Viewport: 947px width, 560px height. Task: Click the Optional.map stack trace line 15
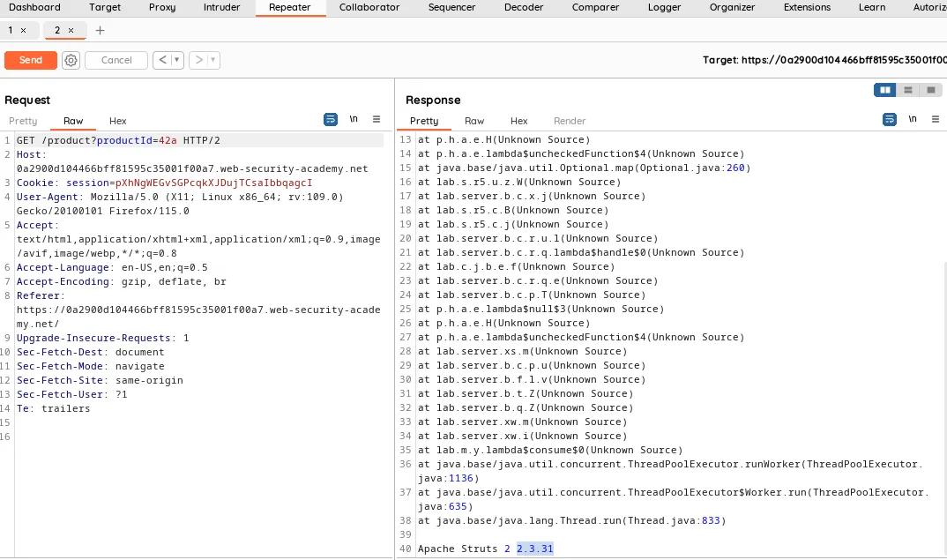584,168
